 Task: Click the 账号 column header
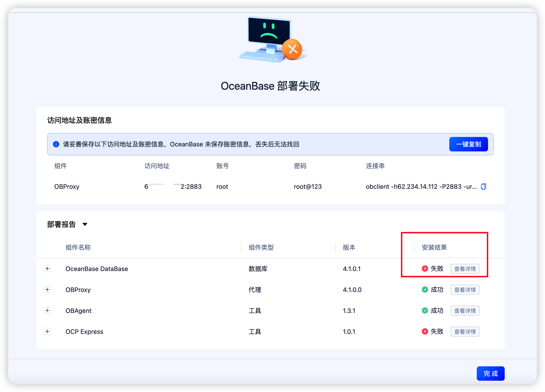point(223,166)
